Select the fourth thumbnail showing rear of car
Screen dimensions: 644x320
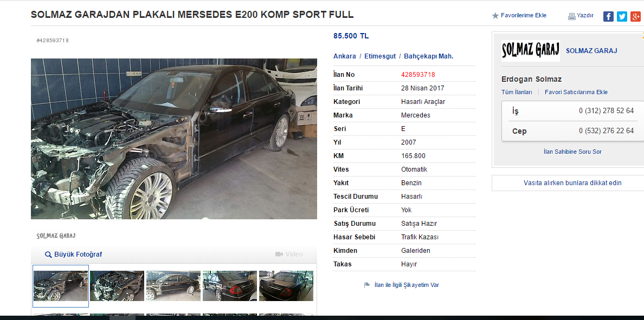[x=230, y=286]
